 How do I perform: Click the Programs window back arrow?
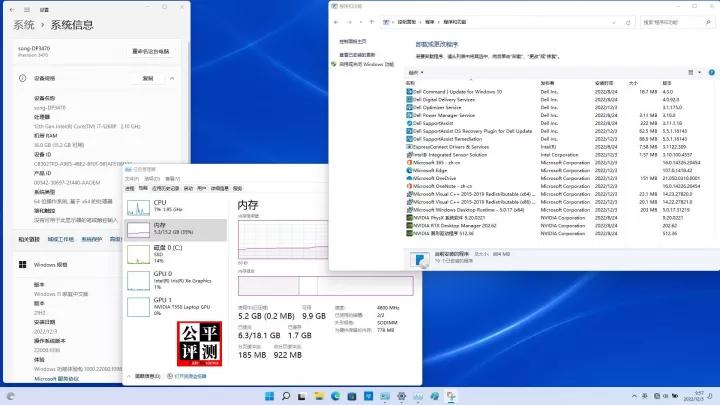(337, 22)
